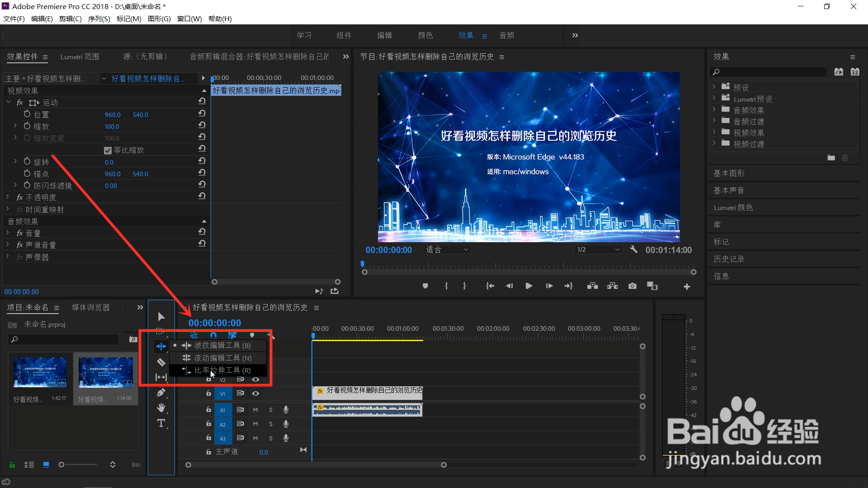868x488 pixels.
Task: Choose 波纹编辑工具 (B) from flyout
Action: point(218,346)
